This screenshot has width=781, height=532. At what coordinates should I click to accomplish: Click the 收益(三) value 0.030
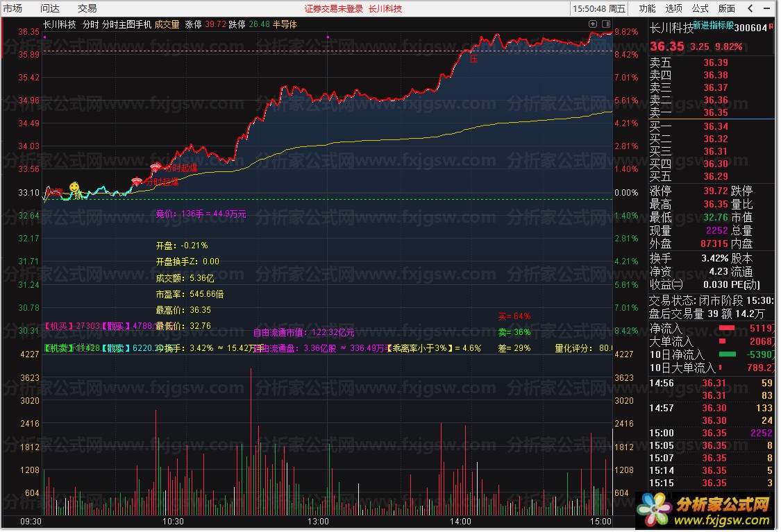tap(715, 284)
